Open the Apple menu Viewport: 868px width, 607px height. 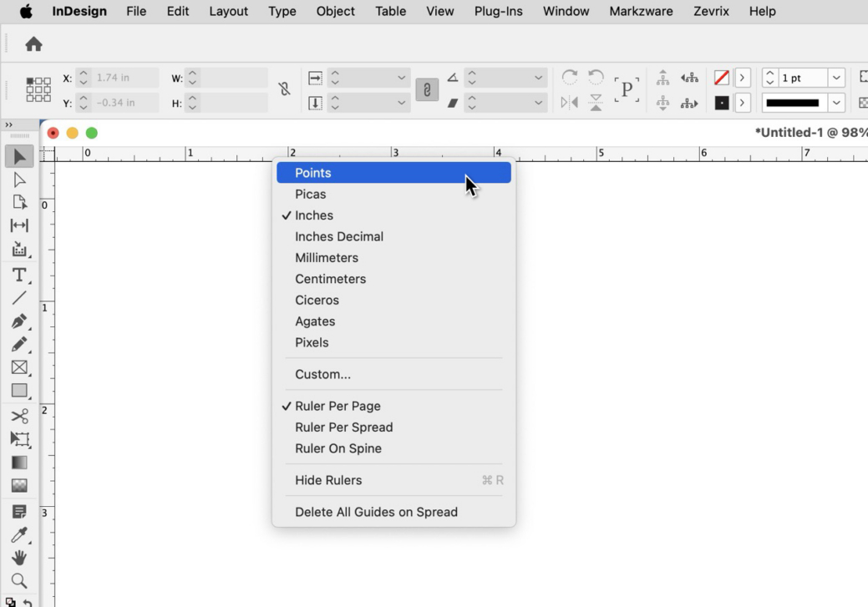coord(26,11)
